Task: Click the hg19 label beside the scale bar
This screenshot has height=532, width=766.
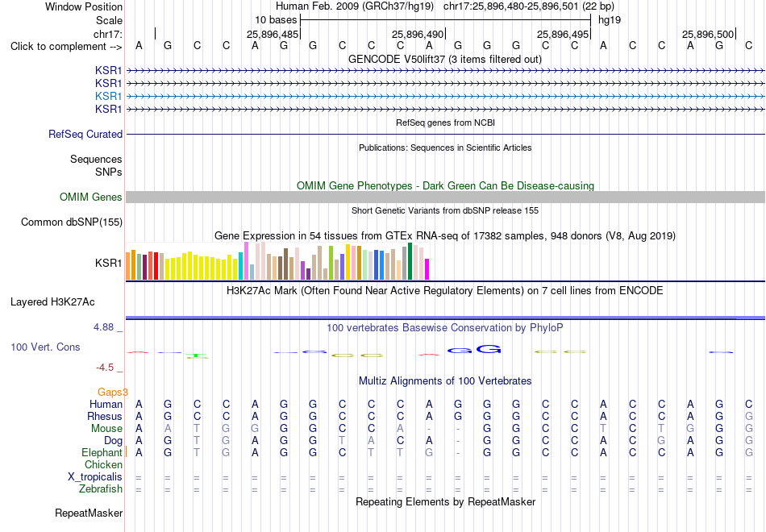Action: (x=610, y=20)
